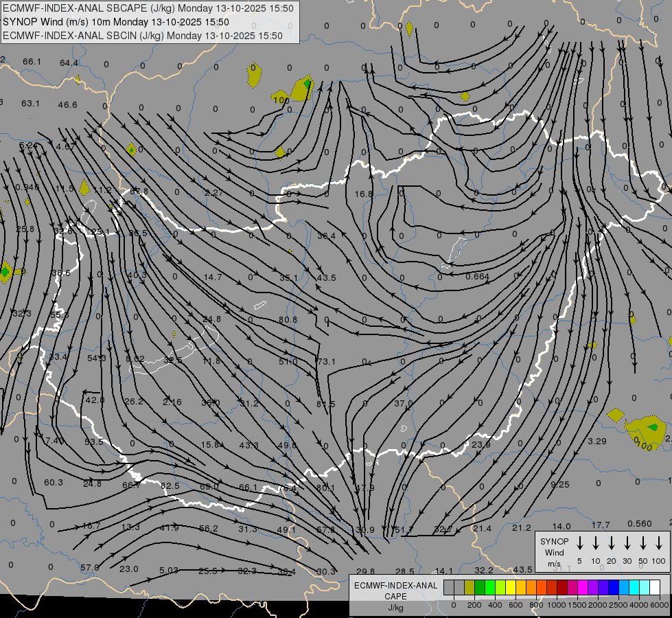Click the map value 35.1
Screen dimensions: 672x618
coord(288,278)
